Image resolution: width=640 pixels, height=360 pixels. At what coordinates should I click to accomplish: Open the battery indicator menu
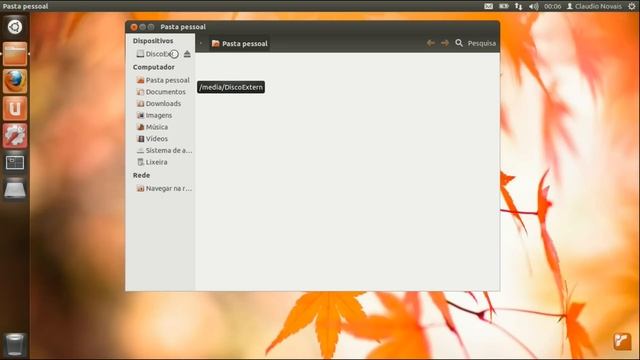point(504,6)
